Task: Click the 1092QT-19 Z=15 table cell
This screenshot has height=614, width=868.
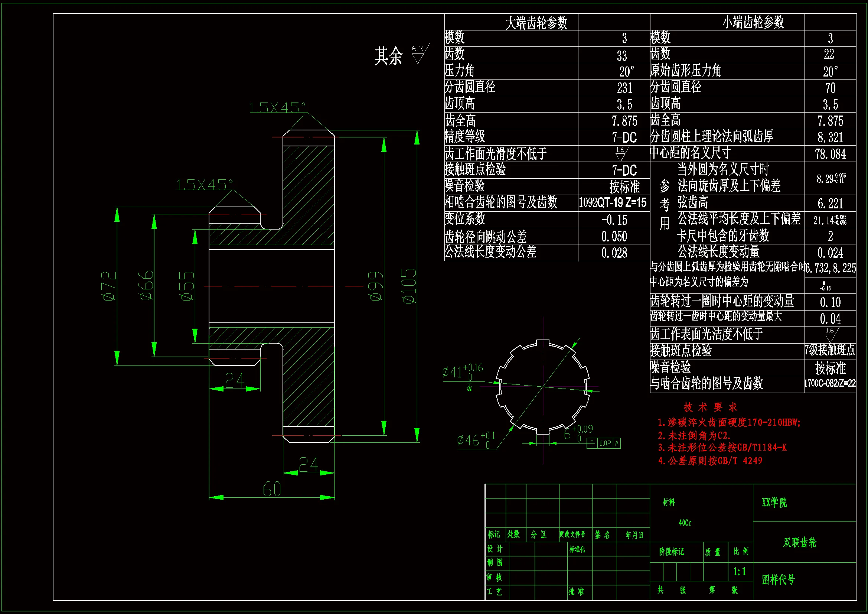Action: (x=613, y=203)
